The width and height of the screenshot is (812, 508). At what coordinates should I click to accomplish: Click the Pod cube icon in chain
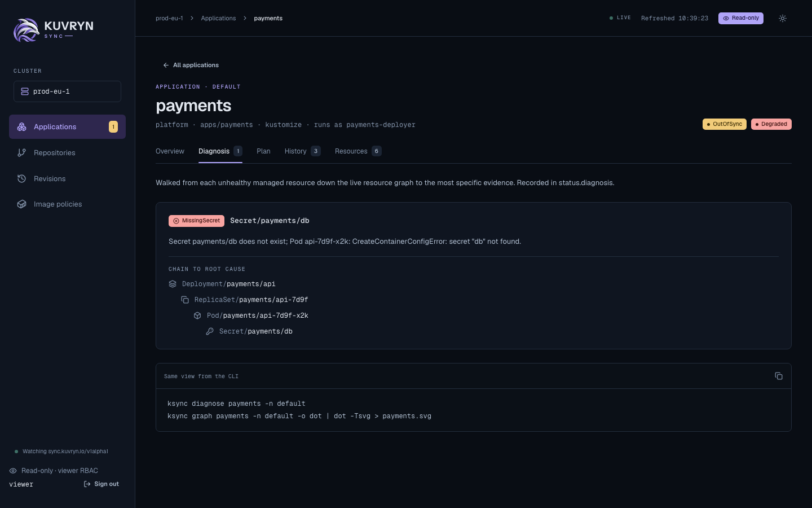197,316
